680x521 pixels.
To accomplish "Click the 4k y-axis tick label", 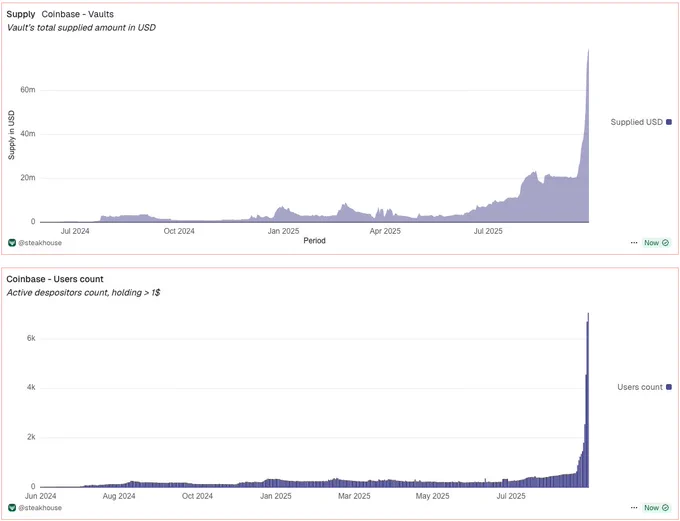I will (x=31, y=387).
